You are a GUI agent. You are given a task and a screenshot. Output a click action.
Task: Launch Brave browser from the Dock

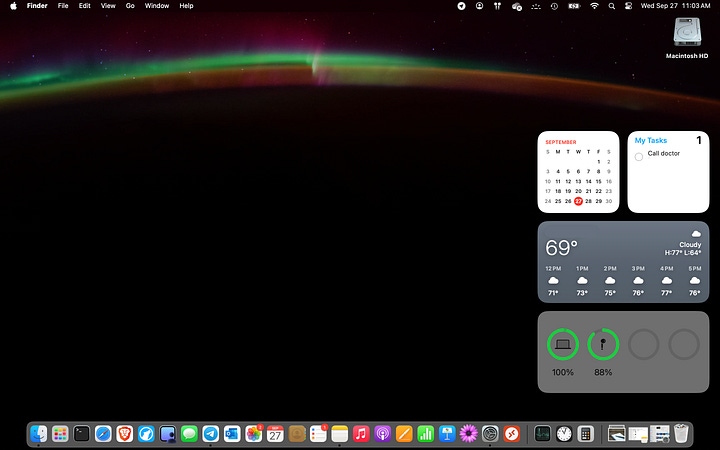(124, 433)
